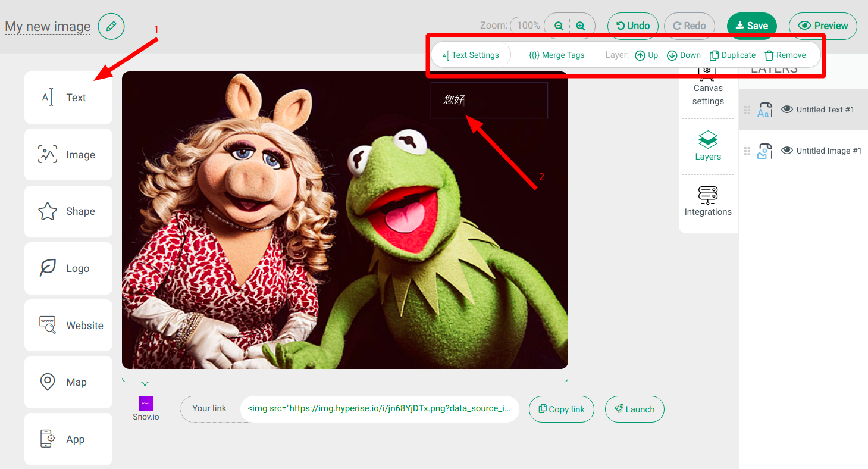Click the Your link label
Viewport: 868px width, 469px height.
click(209, 408)
